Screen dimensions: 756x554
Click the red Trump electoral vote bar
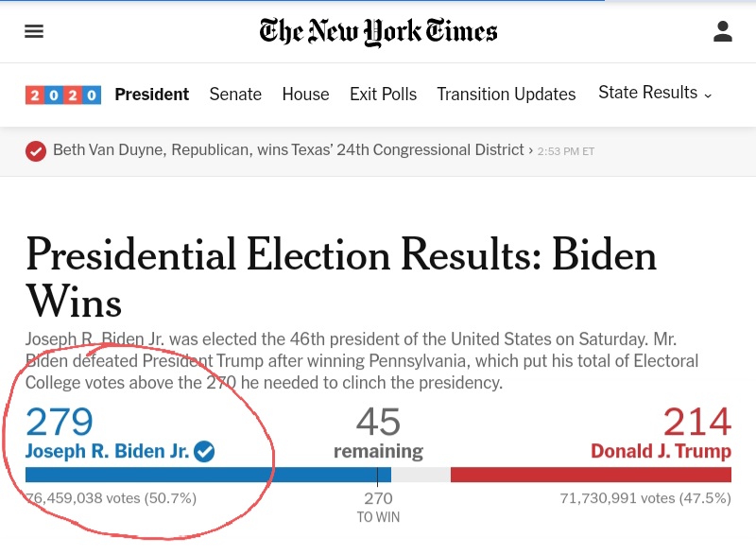coord(592,475)
